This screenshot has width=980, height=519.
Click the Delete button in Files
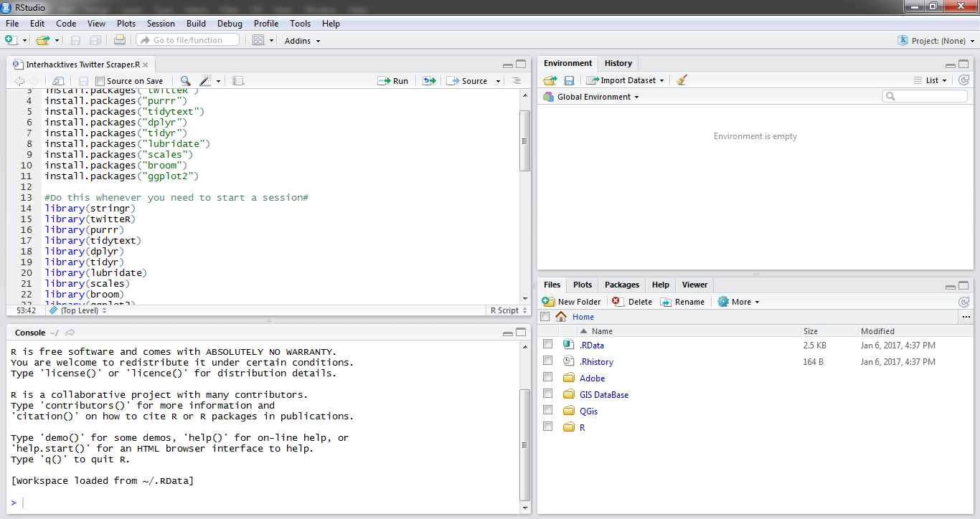tap(632, 302)
